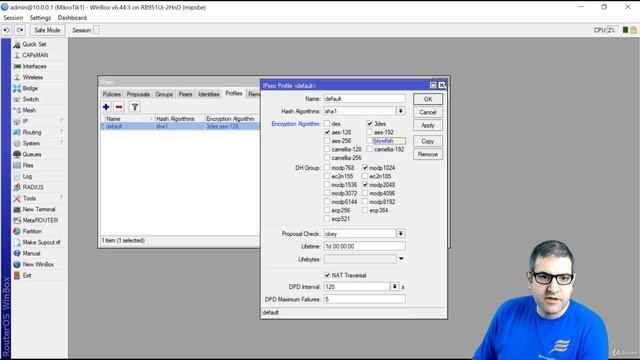
Task: Switch to the Identities tab
Action: (209, 94)
